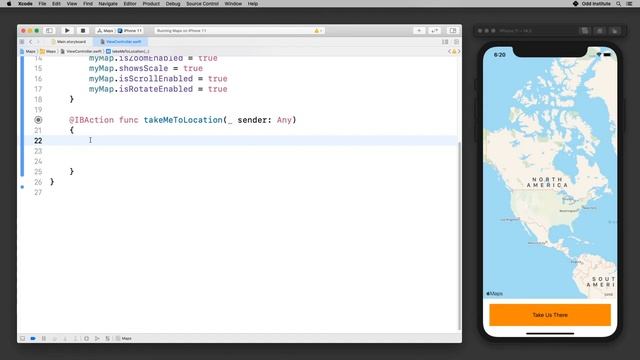This screenshot has height=360, width=640.
Task: Click North America label on map
Action: [547, 182]
